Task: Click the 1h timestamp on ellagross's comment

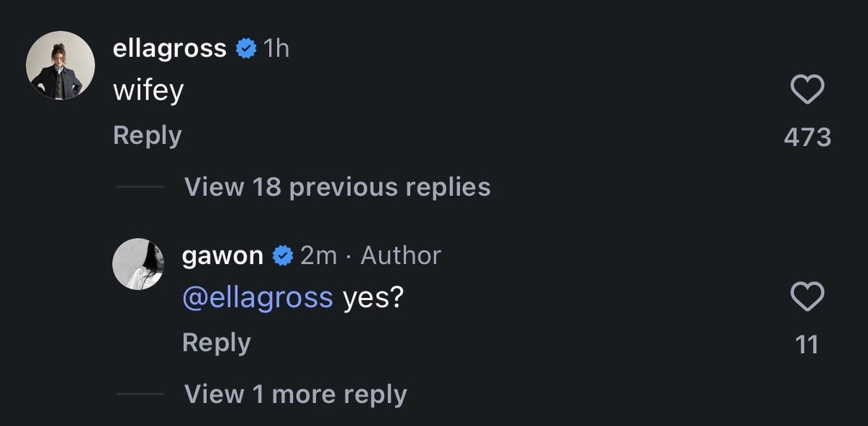Action: point(276,49)
